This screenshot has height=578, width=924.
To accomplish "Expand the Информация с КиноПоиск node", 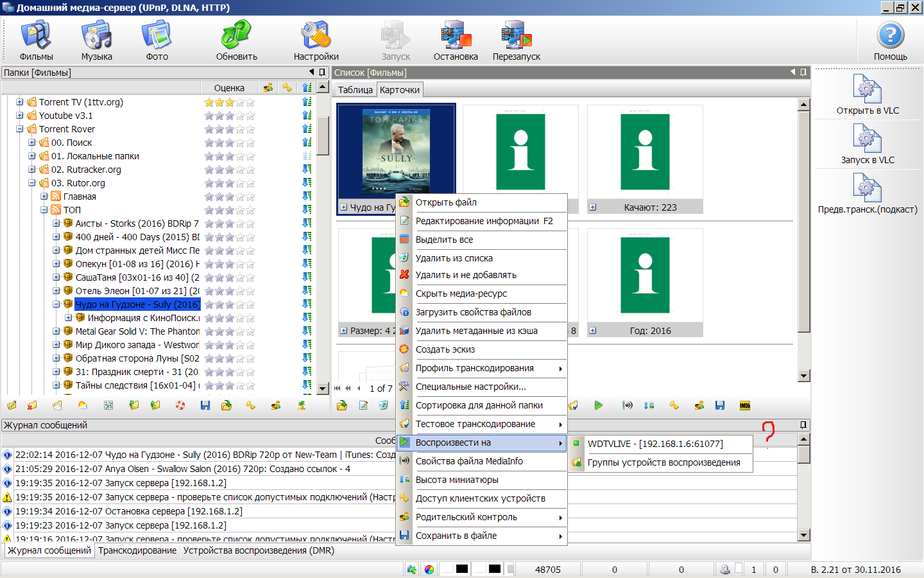I will 69,318.
